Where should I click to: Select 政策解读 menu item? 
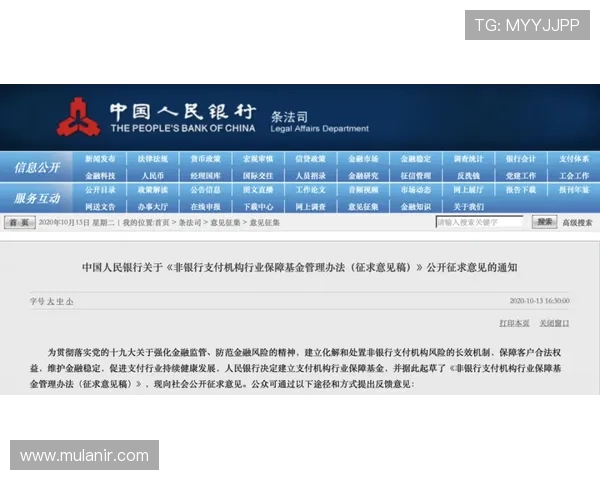[153, 190]
